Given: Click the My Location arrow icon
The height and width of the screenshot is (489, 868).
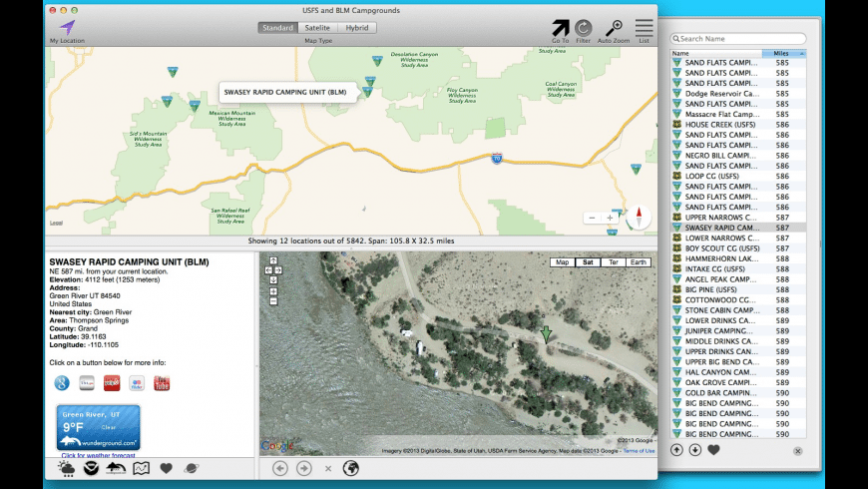Looking at the screenshot, I should click(67, 27).
